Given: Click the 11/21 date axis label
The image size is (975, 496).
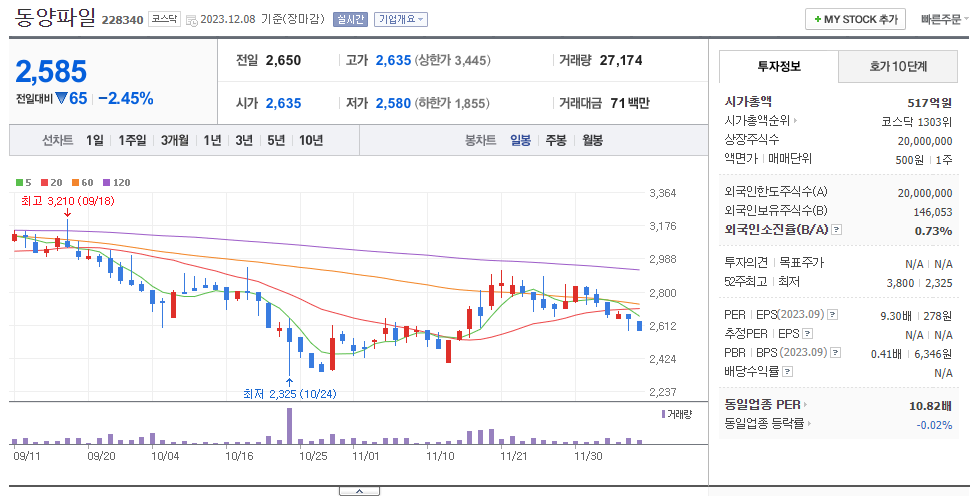Looking at the screenshot, I should 514,456.
